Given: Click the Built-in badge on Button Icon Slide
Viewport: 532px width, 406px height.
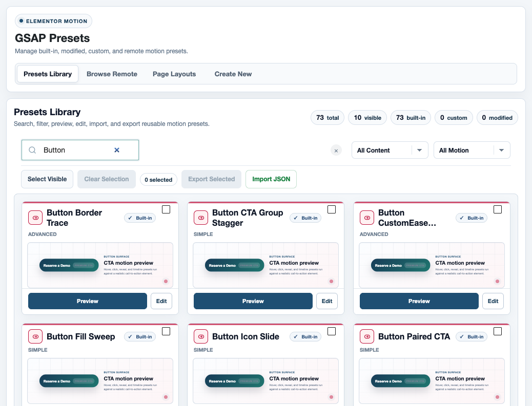Looking at the screenshot, I should click(305, 336).
